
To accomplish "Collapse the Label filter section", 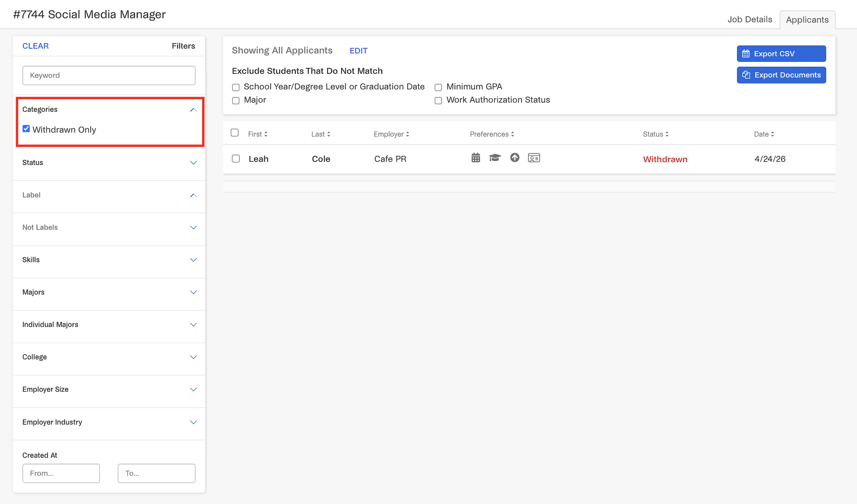I will [x=193, y=195].
